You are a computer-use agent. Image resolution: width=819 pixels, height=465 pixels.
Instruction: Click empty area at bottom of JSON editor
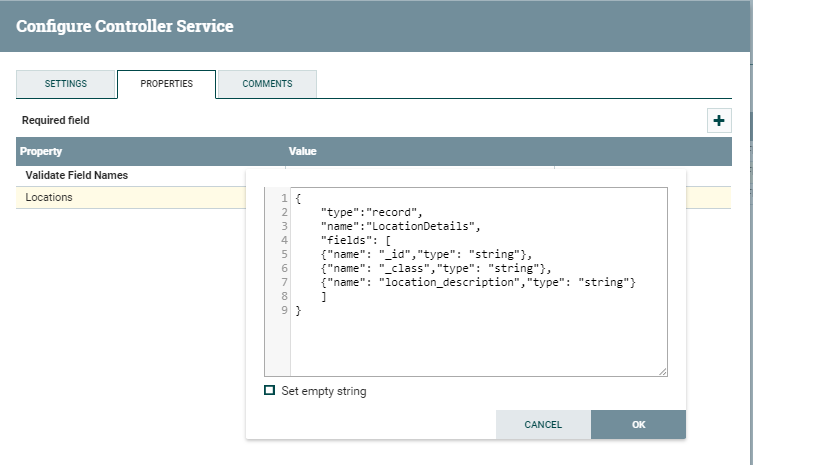(478, 350)
